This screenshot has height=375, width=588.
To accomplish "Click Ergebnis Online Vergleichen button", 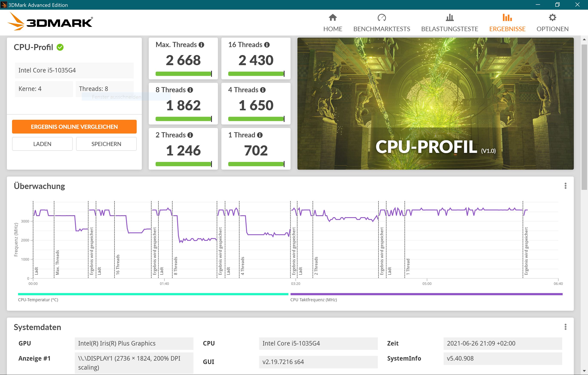I will pyautogui.click(x=74, y=127).
